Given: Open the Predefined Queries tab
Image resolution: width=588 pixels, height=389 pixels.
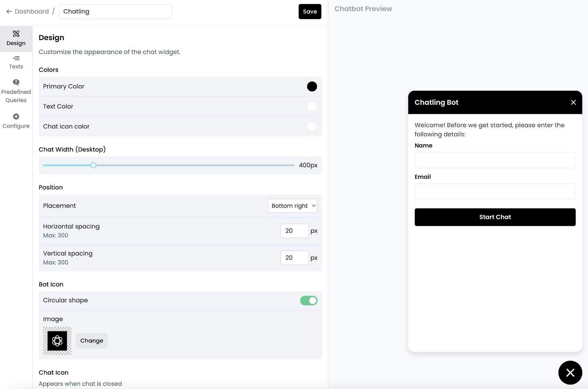Looking at the screenshot, I should coord(16,91).
